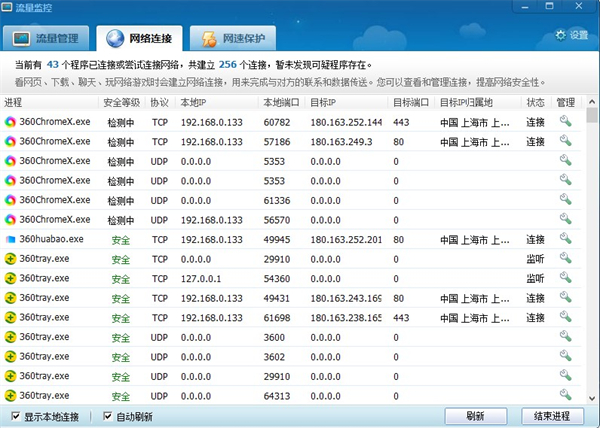Click wrench for 360tray port 49431
This screenshot has height=428, width=600.
pos(565,297)
